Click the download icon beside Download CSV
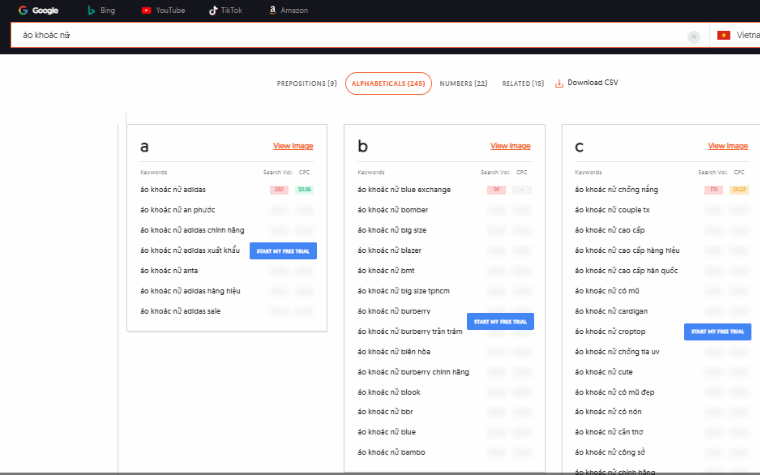760x475 pixels. pyautogui.click(x=559, y=83)
